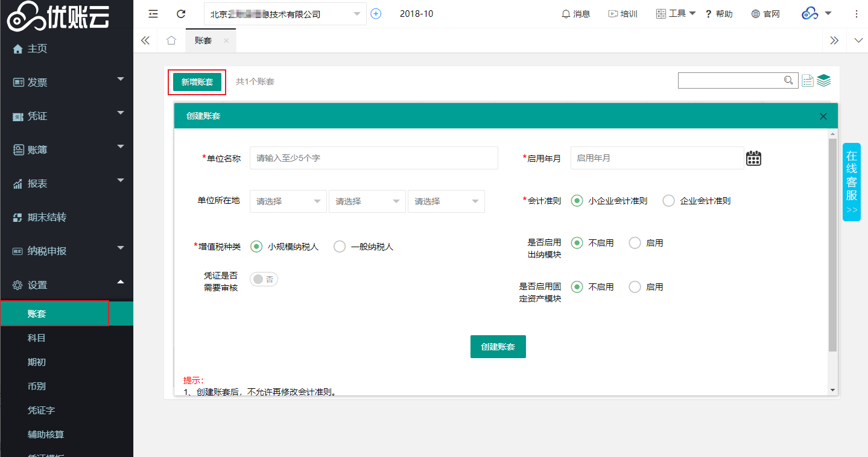Collapse the 设置 sidebar menu

click(66, 285)
